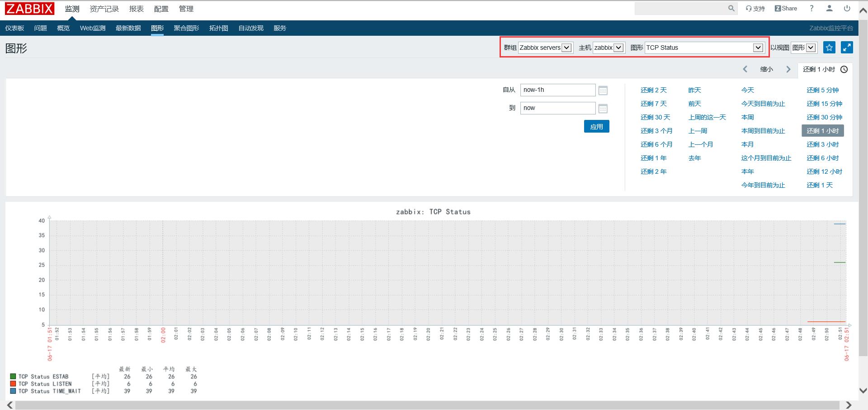
Task: Open the 主机 zabbix host dropdown
Action: click(609, 48)
